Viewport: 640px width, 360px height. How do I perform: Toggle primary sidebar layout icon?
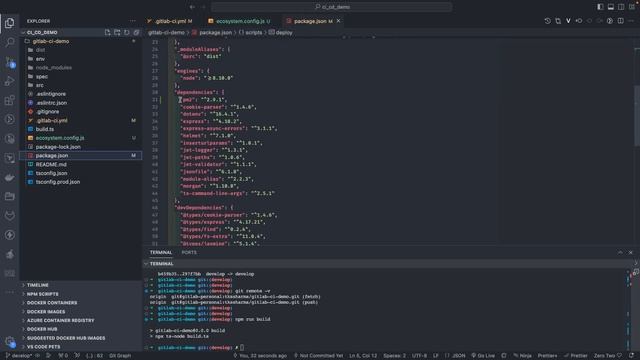(600, 7)
